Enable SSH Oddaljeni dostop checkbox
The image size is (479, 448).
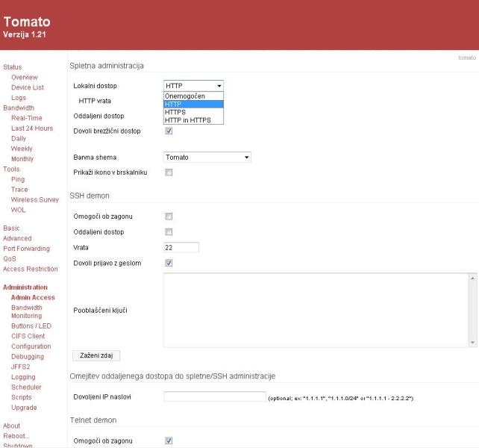pyautogui.click(x=169, y=232)
